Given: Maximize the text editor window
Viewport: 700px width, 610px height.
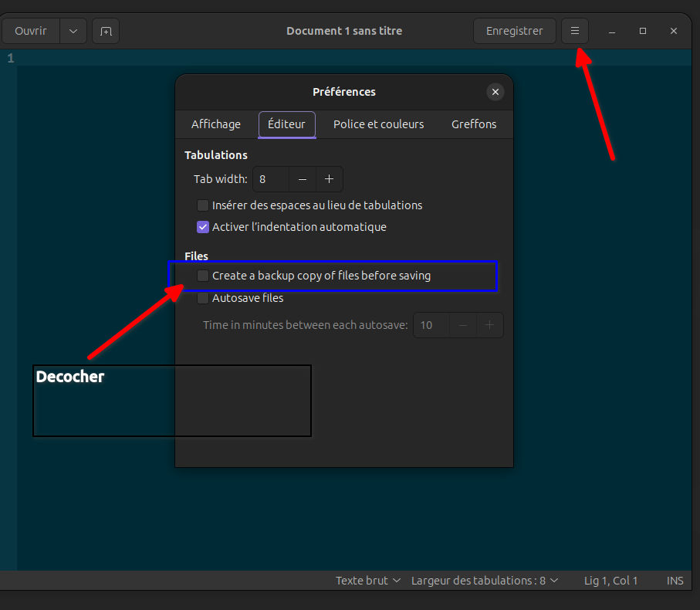Looking at the screenshot, I should (643, 31).
